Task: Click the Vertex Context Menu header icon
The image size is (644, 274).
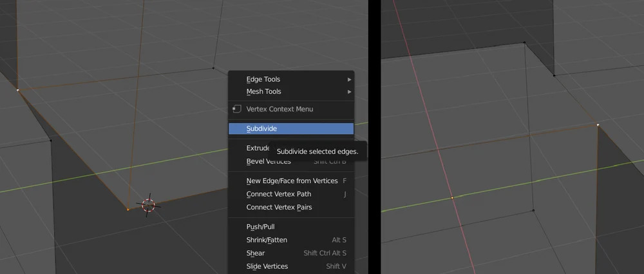Action: pos(237,109)
